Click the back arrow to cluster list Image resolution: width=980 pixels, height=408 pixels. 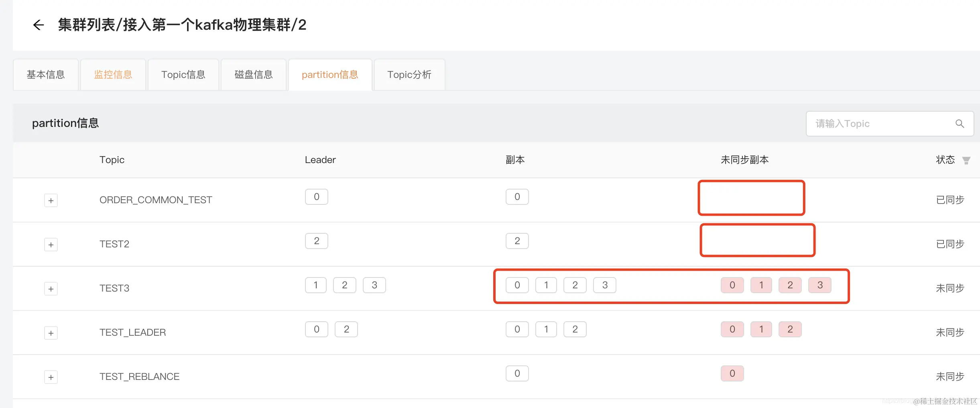click(x=39, y=25)
